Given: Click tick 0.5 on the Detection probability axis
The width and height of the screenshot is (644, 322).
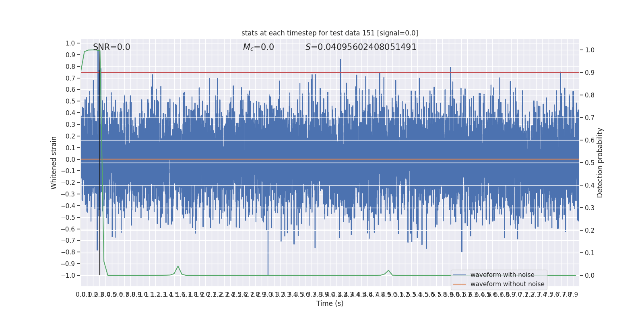Looking at the screenshot, I should tap(590, 163).
